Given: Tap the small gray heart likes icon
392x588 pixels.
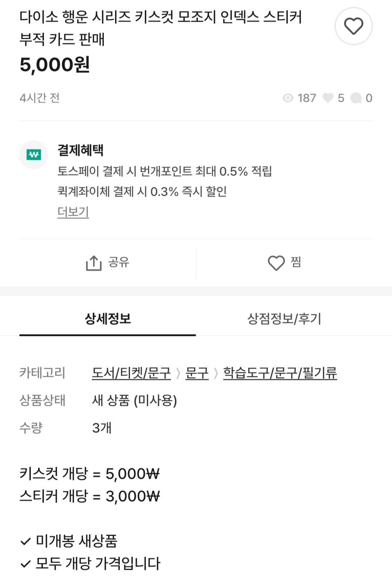Looking at the screenshot, I should (328, 98).
